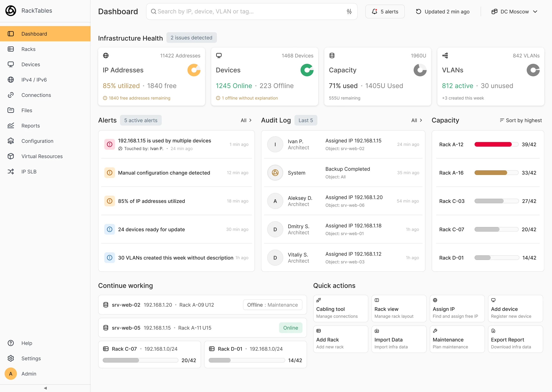
Task: Open the Dashboard sidebar item
Action: click(x=45, y=34)
